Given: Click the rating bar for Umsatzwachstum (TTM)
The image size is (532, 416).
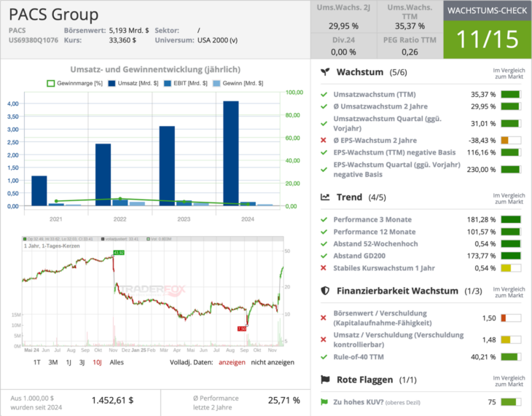Looking at the screenshot, I should tap(510, 94).
